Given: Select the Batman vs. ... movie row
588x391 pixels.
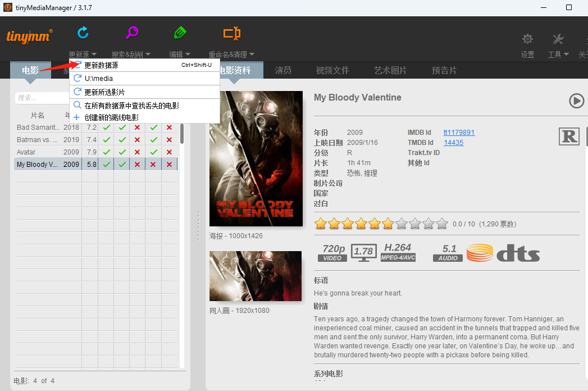Looking at the screenshot, I should click(x=95, y=139).
